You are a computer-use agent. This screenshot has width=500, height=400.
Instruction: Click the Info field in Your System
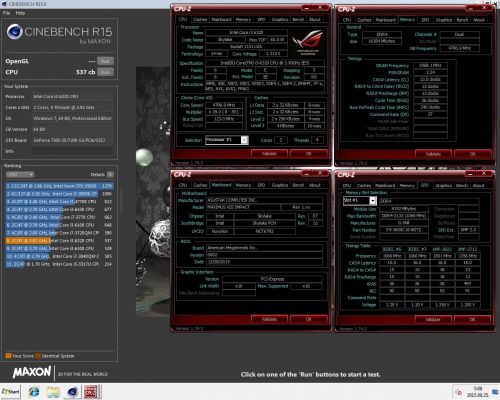tap(72, 151)
